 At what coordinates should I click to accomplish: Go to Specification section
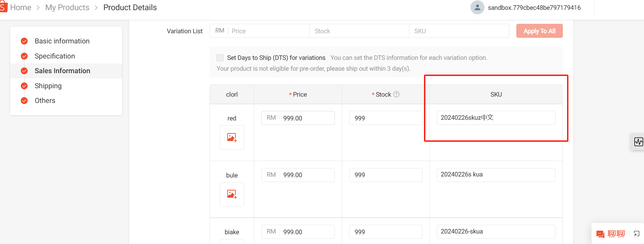pos(55,56)
